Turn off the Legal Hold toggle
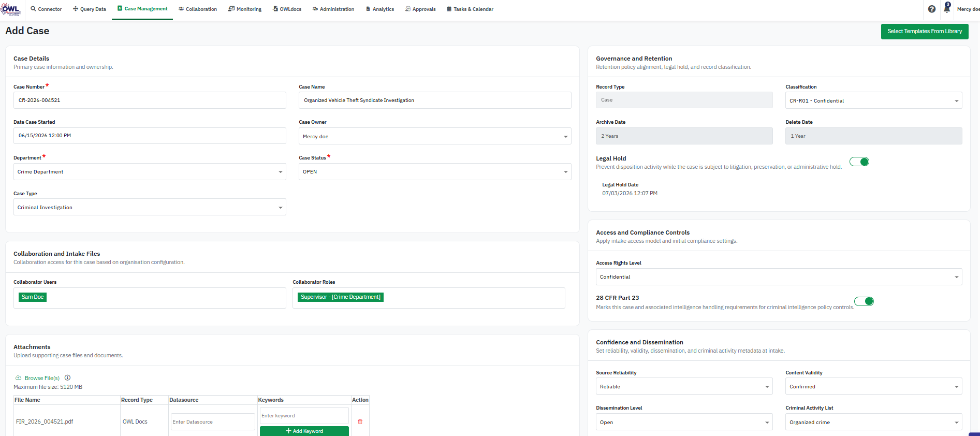This screenshot has height=436, width=980. click(x=859, y=162)
